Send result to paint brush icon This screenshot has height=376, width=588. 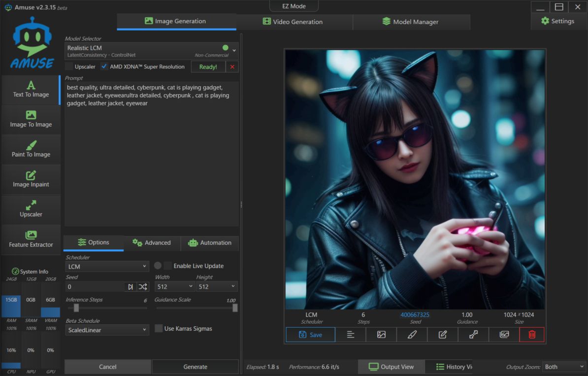pos(412,335)
